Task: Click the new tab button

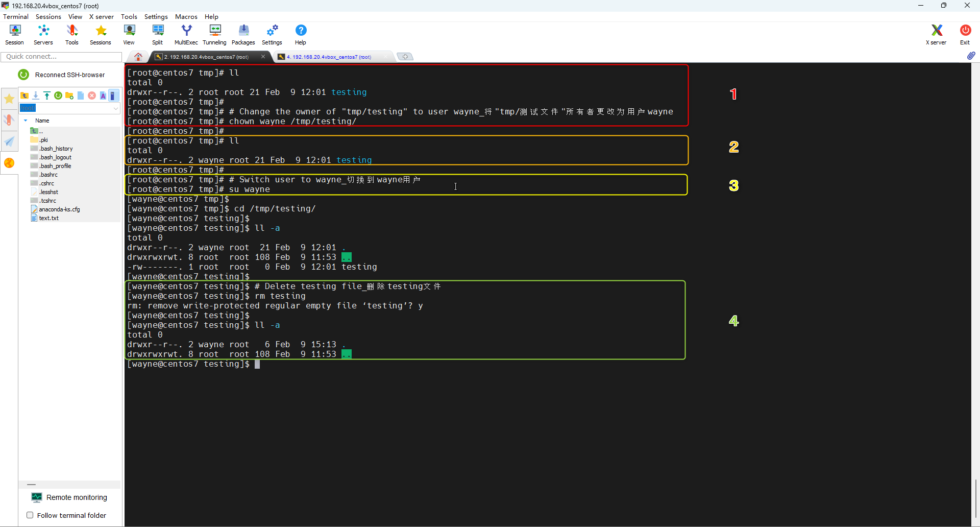Action: [405, 57]
